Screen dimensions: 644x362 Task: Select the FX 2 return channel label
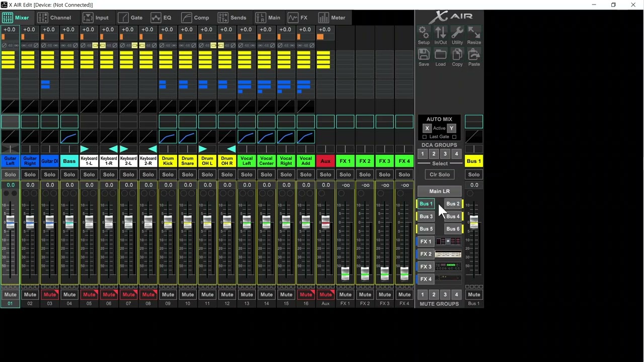tap(365, 161)
